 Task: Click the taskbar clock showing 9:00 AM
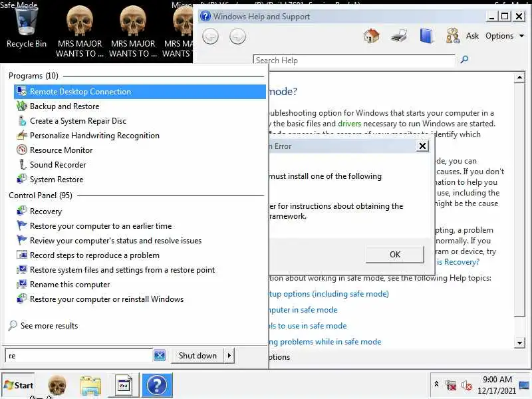[497, 385]
